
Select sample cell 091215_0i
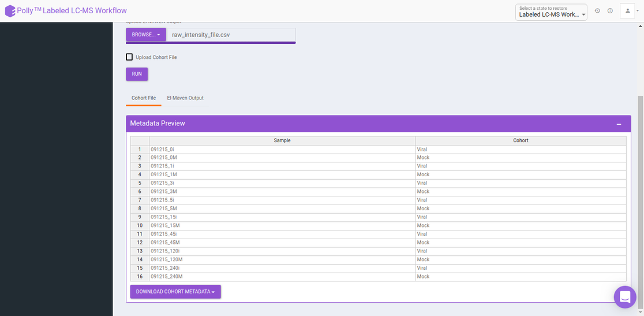pos(282,150)
